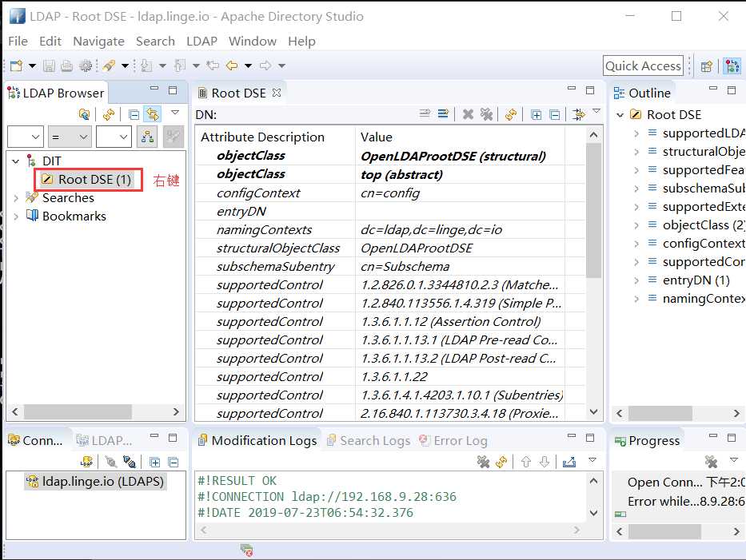Click the Print icon in main toolbar
Screen dimensions: 746x560
click(66, 66)
